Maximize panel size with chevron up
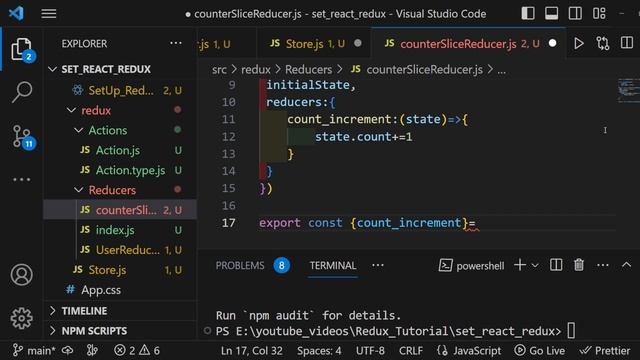The image size is (640, 360). click(x=626, y=265)
